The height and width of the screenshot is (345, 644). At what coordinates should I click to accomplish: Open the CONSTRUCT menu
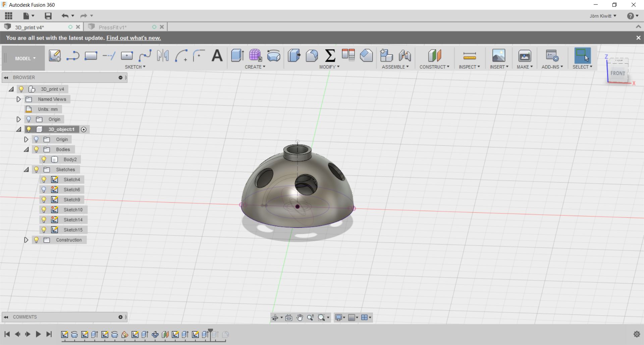434,67
